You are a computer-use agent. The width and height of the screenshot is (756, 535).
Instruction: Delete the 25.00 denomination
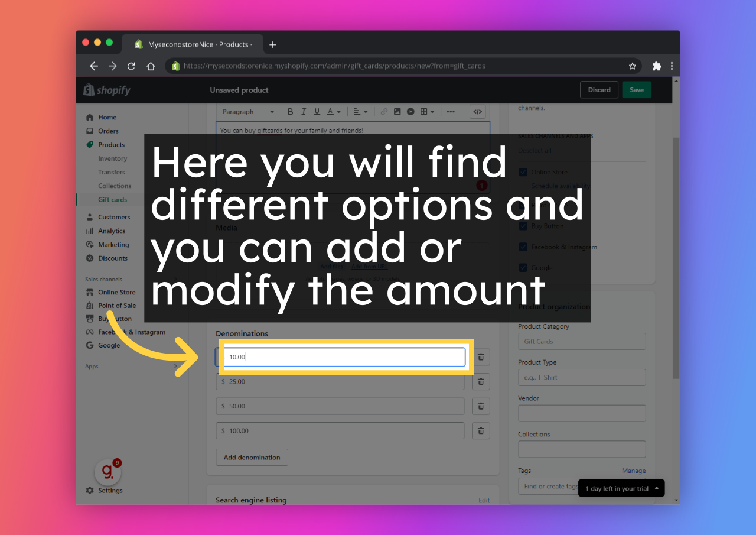coord(481,381)
